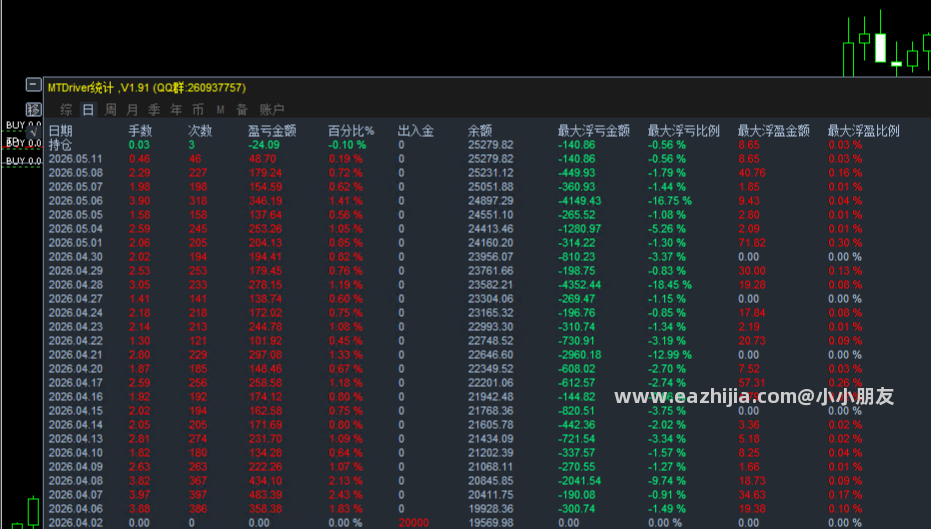Click the MTDriver统计 V1.91 title text

pos(146,88)
